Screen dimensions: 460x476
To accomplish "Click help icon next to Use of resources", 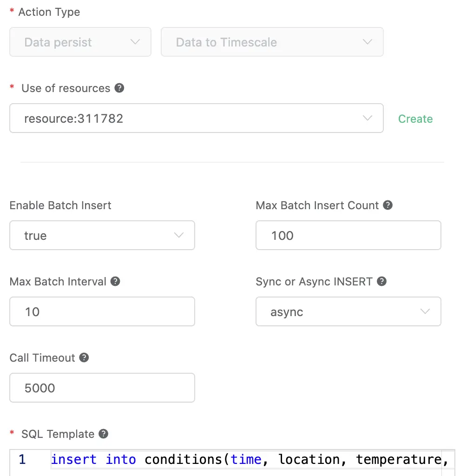I will [119, 88].
